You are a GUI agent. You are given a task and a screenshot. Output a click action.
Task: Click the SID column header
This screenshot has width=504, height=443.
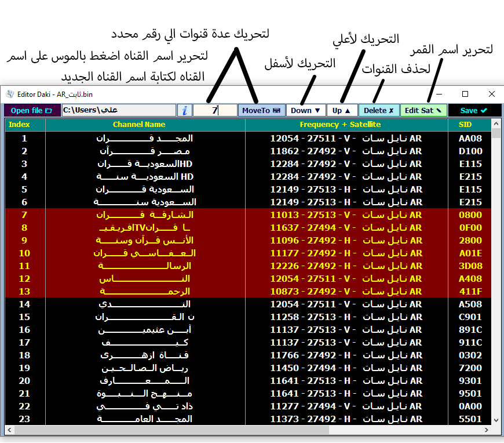(465, 125)
